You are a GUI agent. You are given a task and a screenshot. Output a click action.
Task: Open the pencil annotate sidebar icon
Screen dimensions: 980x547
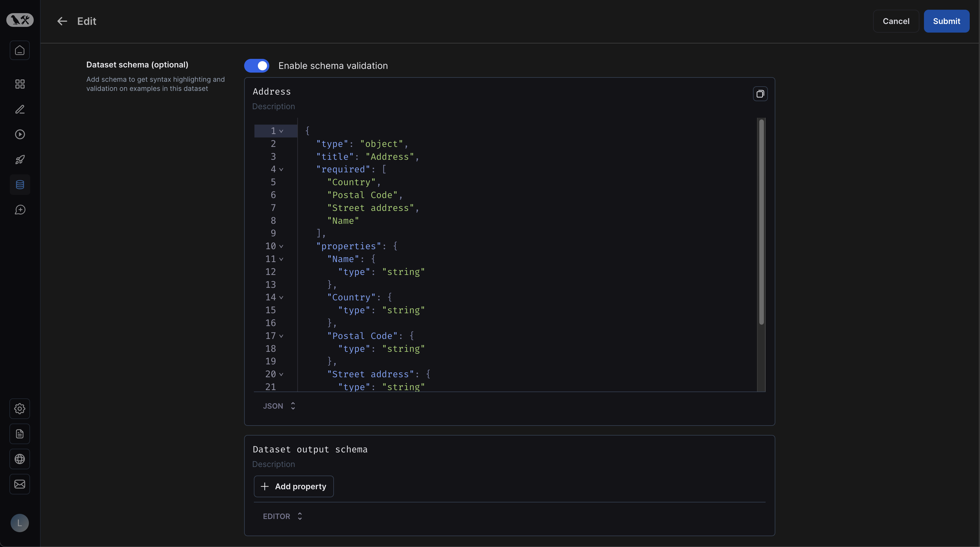20,109
